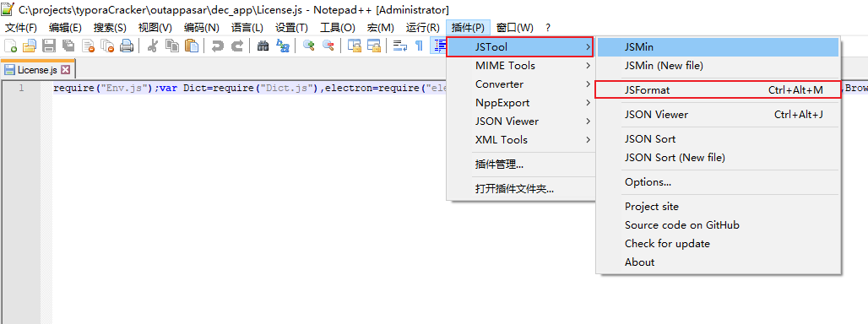
Task: Click the synchronize horizontal scrolling icon
Action: 374,46
